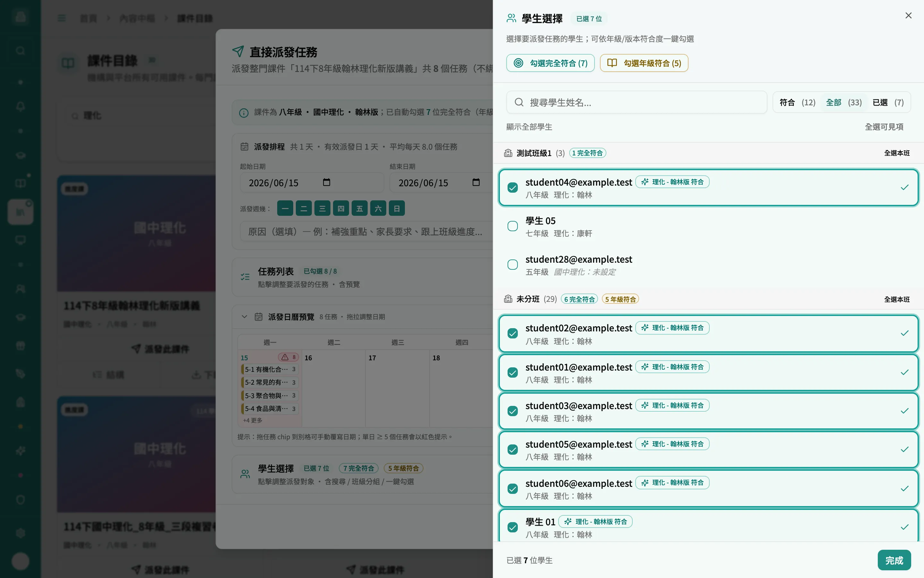This screenshot has height=578, width=924.
Task: Select all in 未分班 via 全選本班
Action: point(897,299)
